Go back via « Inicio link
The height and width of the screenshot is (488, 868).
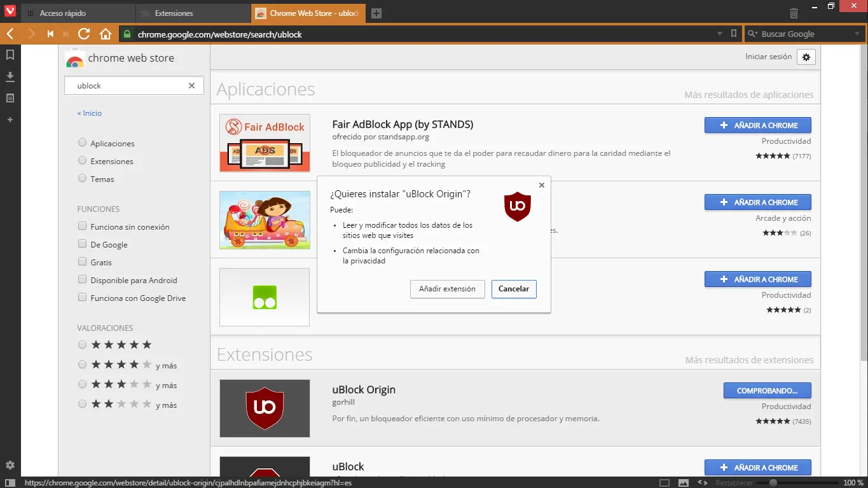point(90,113)
